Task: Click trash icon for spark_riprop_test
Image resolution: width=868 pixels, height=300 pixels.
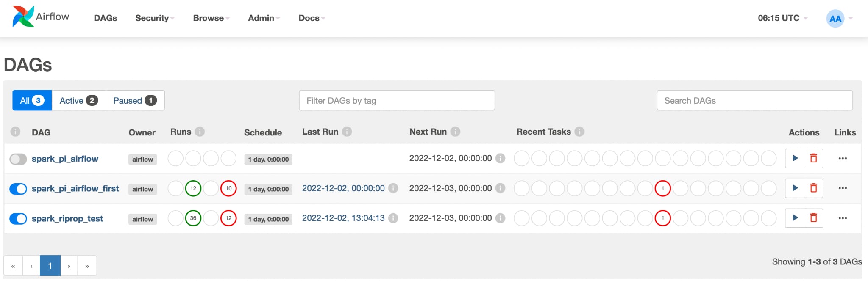Action: coord(813,218)
